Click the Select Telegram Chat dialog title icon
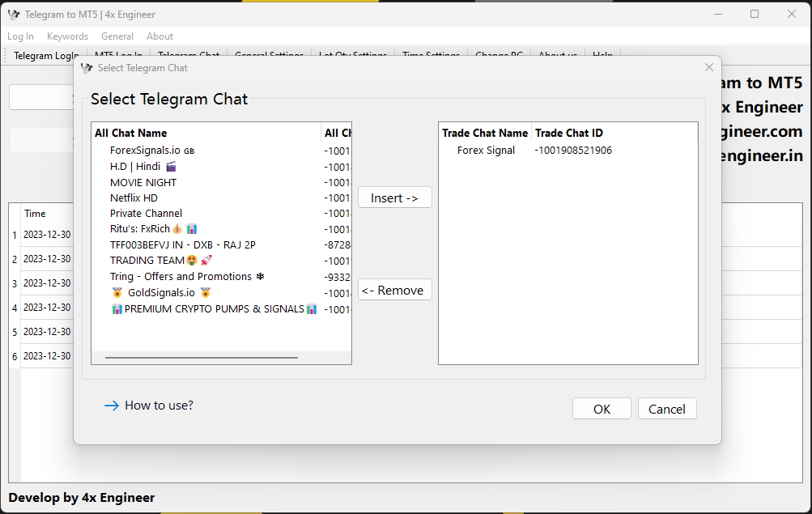The image size is (812, 514). pos(87,68)
